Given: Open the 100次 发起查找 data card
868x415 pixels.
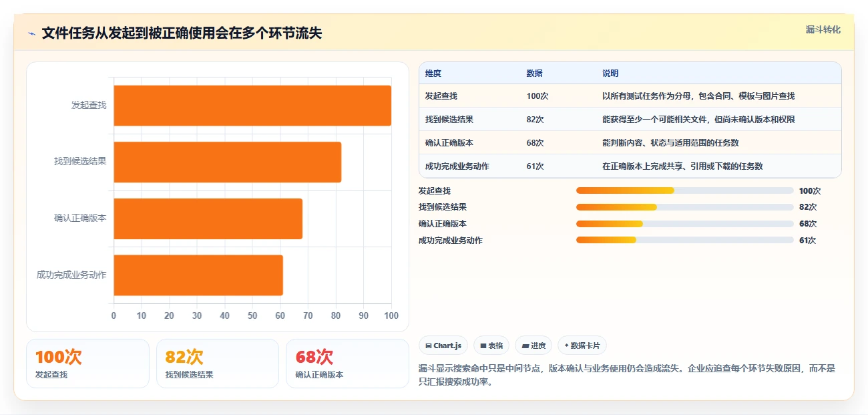Looking at the screenshot, I should 87,364.
